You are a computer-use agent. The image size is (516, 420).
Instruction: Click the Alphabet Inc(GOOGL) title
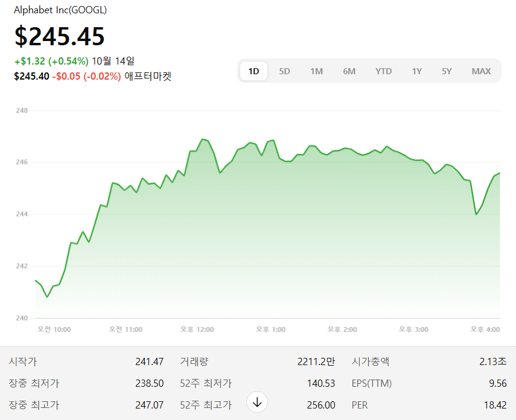60,10
